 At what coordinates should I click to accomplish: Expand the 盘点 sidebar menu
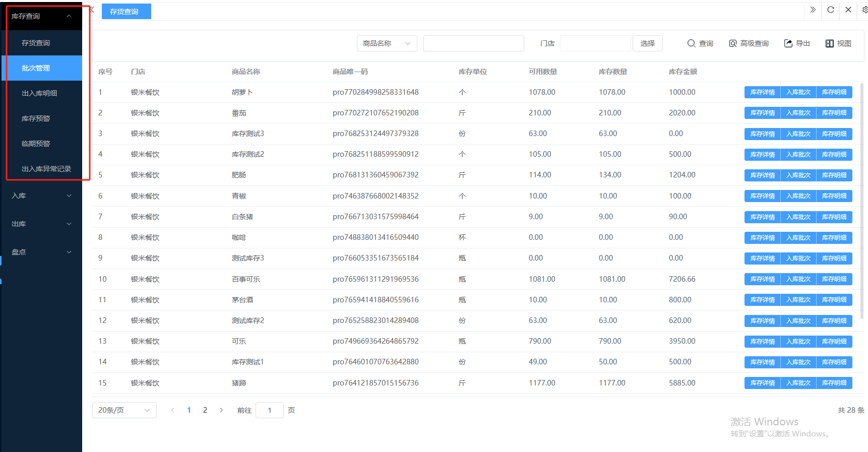(41, 252)
